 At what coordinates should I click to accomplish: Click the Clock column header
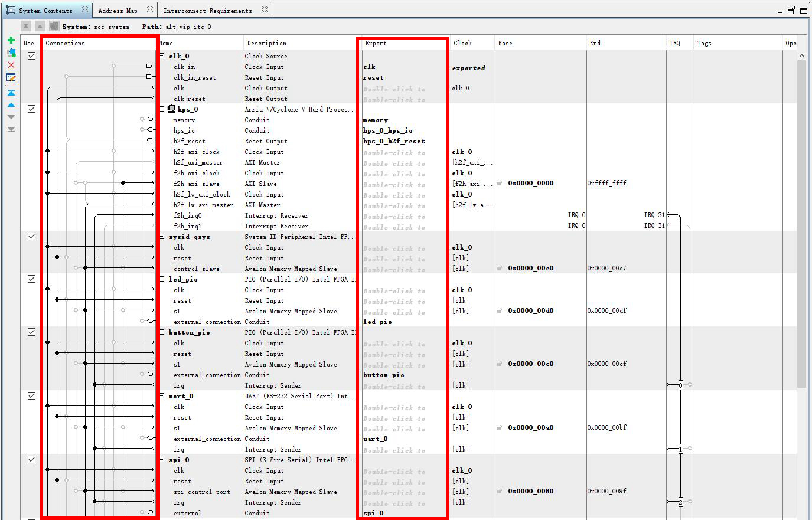[472, 43]
